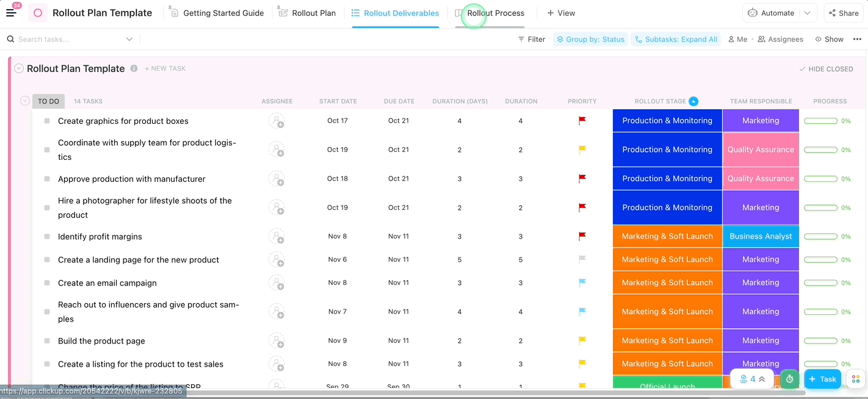868x399 pixels.
Task: Toggle status square for Coordinate with supply team
Action: click(x=47, y=149)
